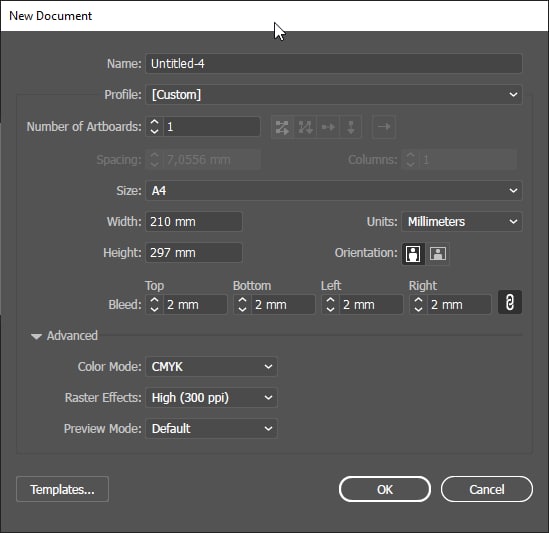This screenshot has width=549, height=533.
Task: Collapse the Advanced section triangle
Action: (x=36, y=337)
